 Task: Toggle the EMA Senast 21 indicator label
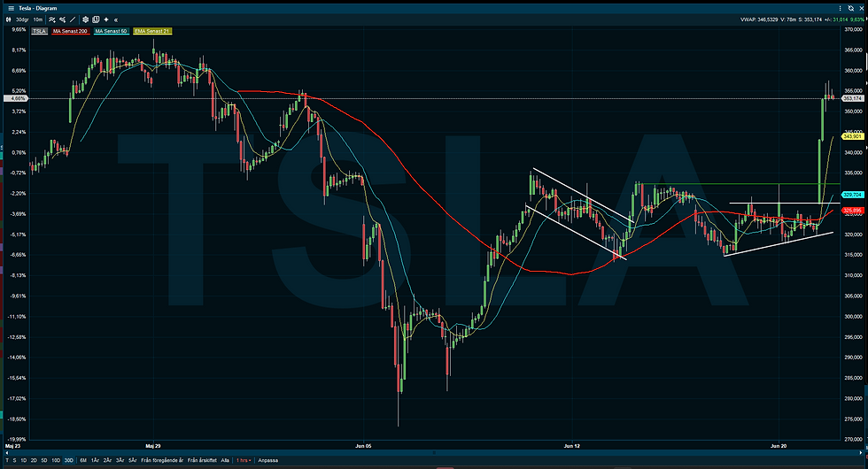coord(152,31)
